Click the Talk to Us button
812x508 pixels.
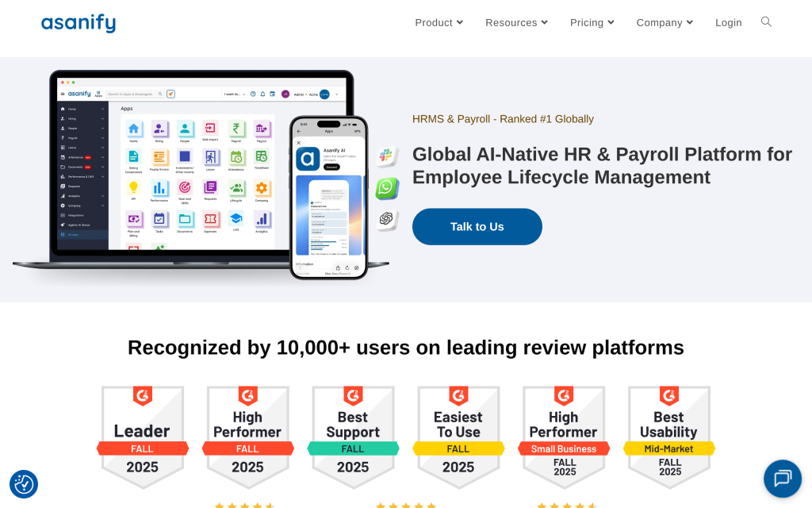(477, 226)
